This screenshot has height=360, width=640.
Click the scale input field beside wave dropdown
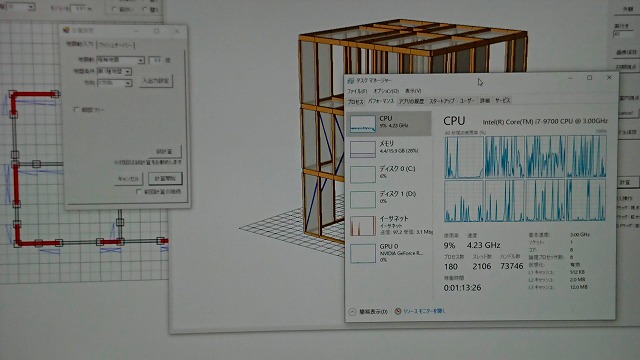coord(156,60)
